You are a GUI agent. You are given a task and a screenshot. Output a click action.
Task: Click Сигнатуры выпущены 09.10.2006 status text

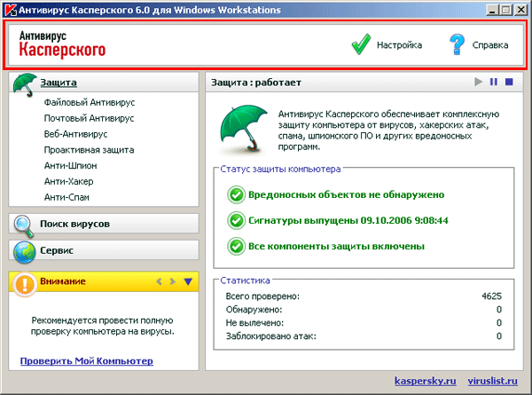348,221
